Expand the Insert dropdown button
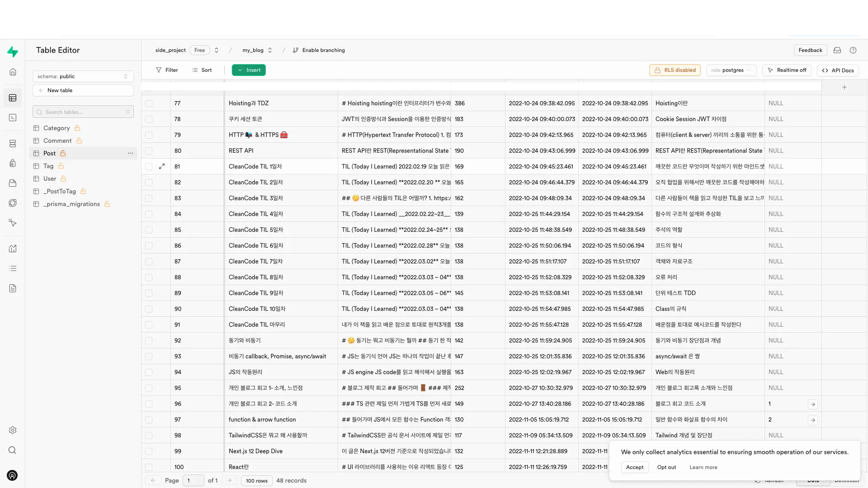The image size is (868, 488). (249, 70)
